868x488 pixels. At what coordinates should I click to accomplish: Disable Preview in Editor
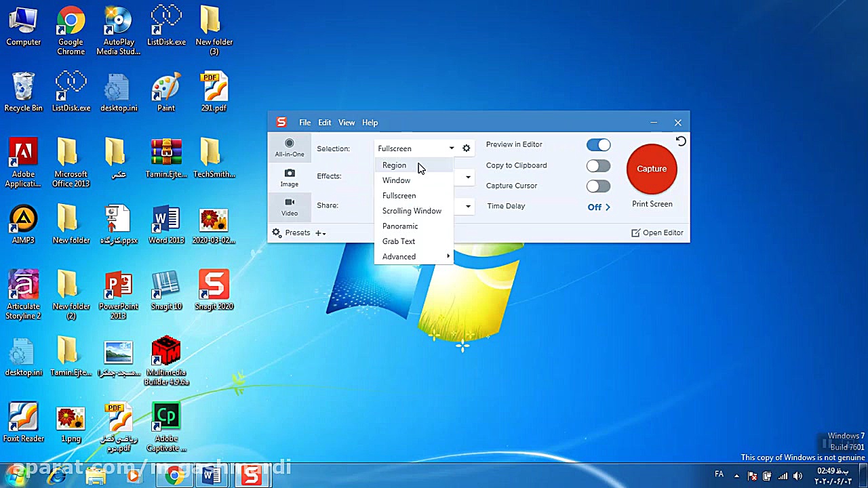pyautogui.click(x=598, y=144)
